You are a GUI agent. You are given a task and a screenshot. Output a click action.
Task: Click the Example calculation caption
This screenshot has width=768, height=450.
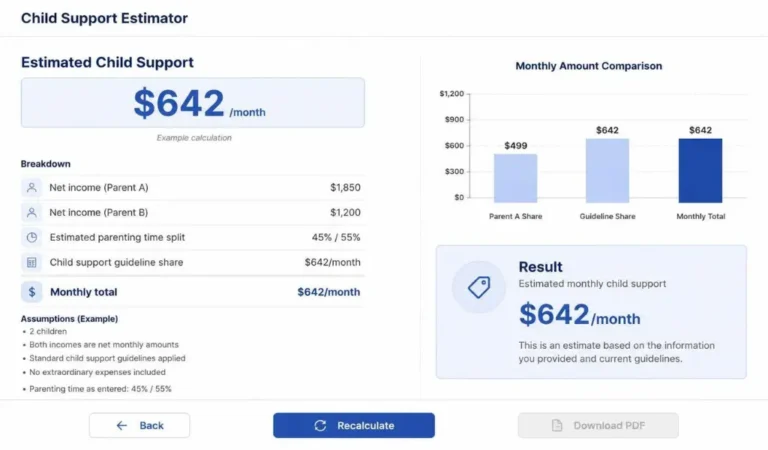pyautogui.click(x=194, y=138)
